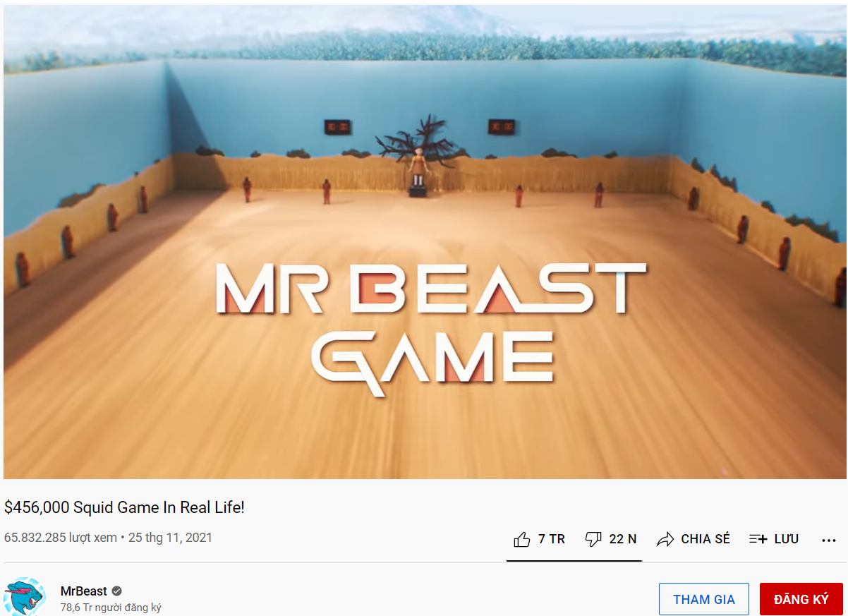Viewport: 848px width, 616px height.
Task: Click the MrBeast channel avatar
Action: [x=25, y=597]
